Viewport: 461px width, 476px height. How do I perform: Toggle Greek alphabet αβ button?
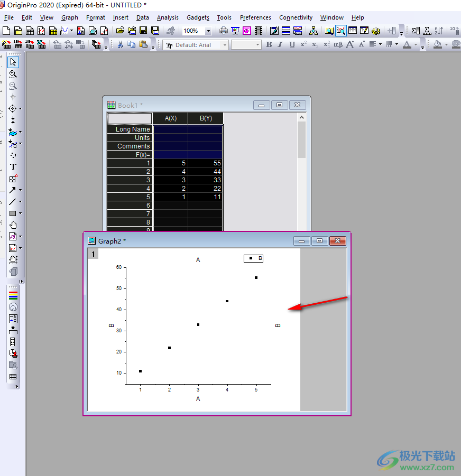pos(338,44)
